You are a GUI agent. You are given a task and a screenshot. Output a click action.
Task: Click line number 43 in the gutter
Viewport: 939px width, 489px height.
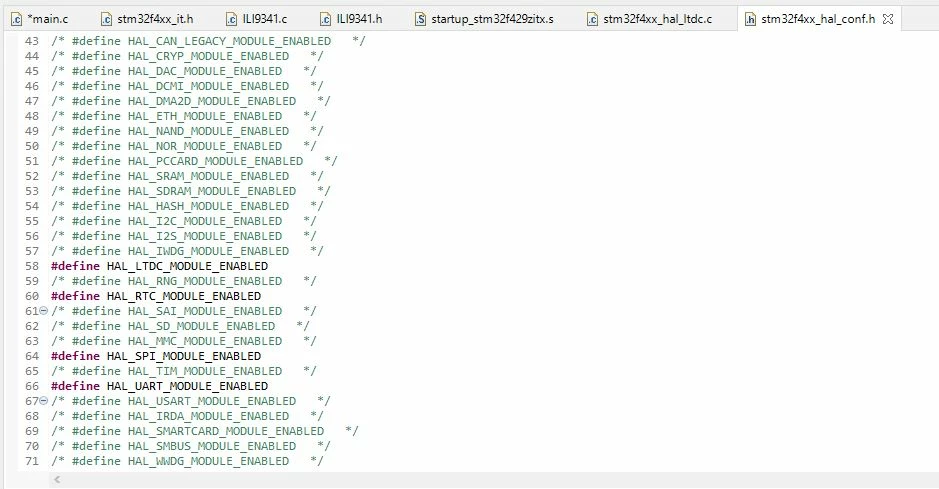(x=32, y=41)
